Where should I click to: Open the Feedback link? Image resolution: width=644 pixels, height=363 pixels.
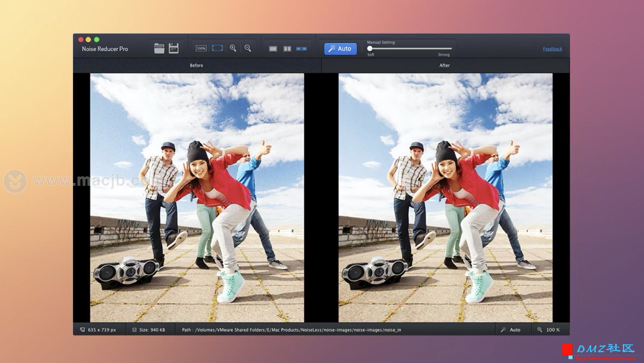552,49
